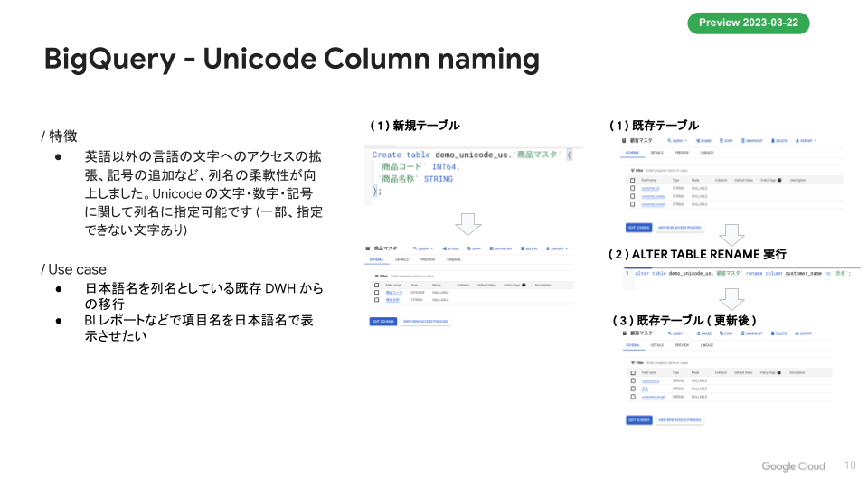The image size is (868, 488).
Task: Open customer_email field link in 更新後 schema
Action: click(653, 397)
